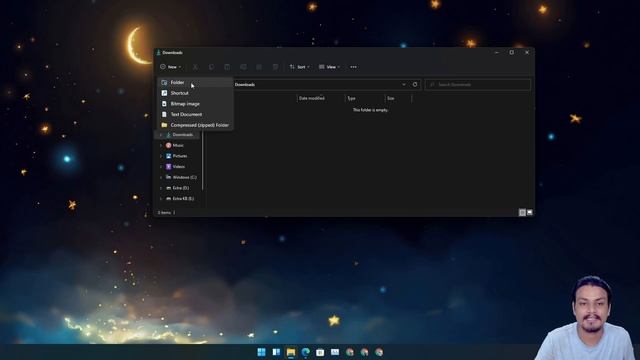
Task: Open the Widgets panel taskbar icon
Action: click(x=276, y=352)
